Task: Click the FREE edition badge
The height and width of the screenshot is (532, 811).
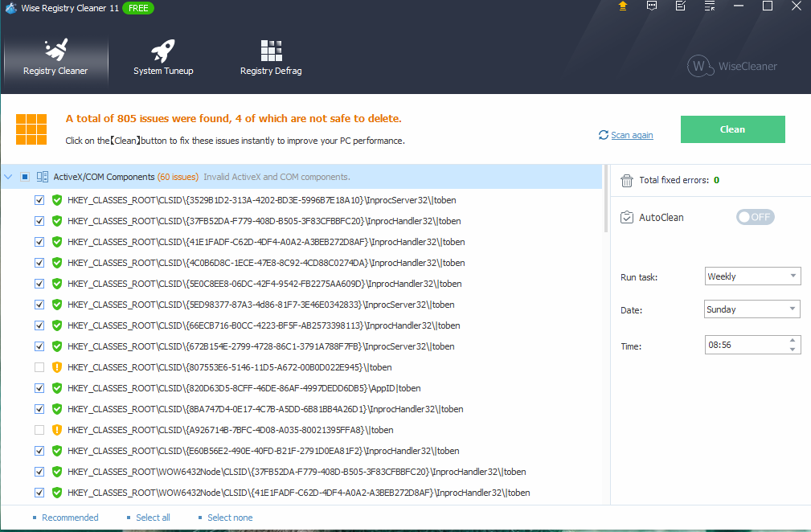Action: pyautogui.click(x=138, y=8)
